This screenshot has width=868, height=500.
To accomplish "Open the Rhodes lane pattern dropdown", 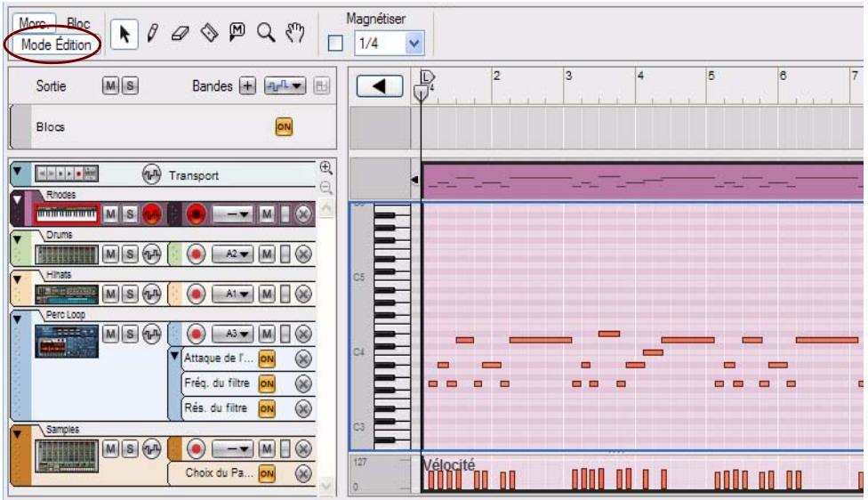I will click(233, 214).
